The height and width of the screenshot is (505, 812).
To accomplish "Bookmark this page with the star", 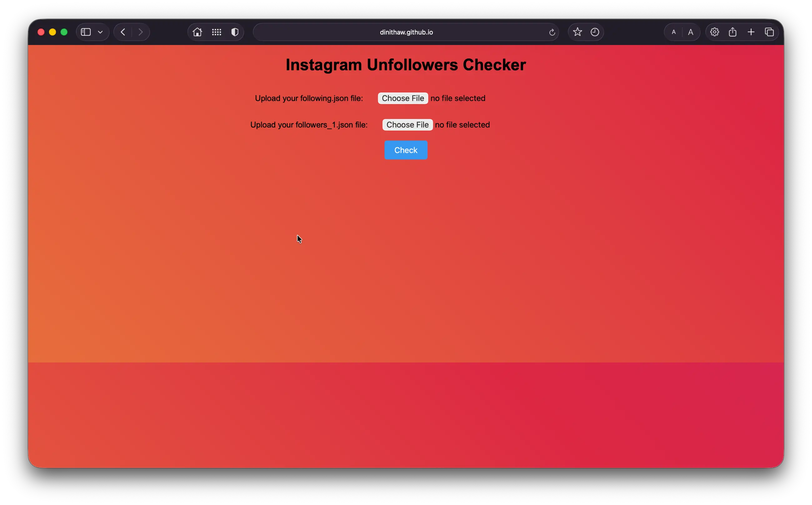I will pos(577,32).
